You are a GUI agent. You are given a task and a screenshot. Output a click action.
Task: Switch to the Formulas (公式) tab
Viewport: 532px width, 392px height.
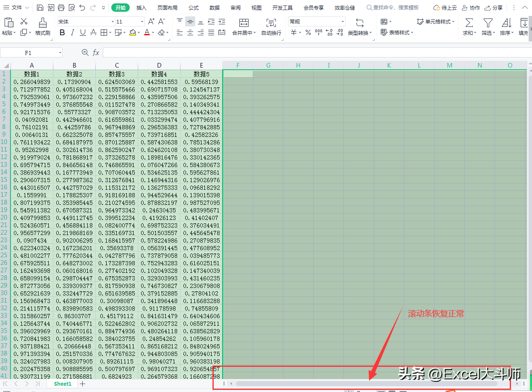pos(194,8)
